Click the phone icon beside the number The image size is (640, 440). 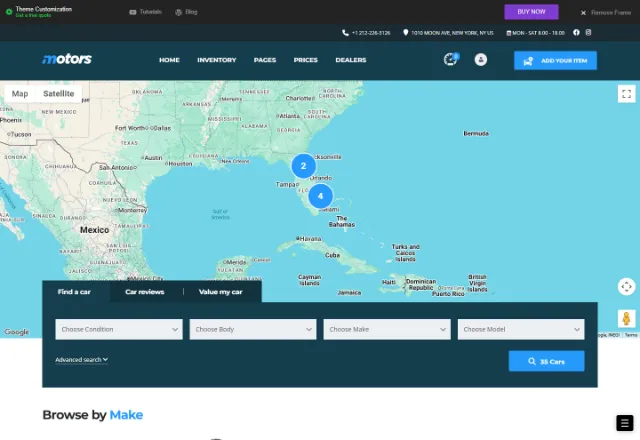click(345, 33)
